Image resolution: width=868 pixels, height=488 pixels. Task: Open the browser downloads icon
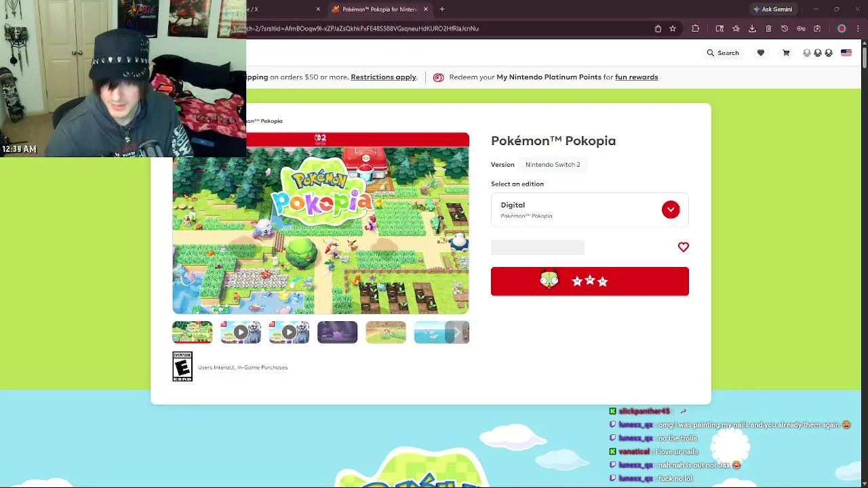[x=752, y=28]
